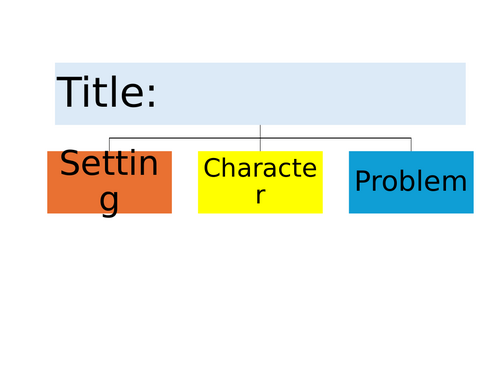Click the "Title:" text label
Viewport: 500px width, 386px height.
point(106,92)
